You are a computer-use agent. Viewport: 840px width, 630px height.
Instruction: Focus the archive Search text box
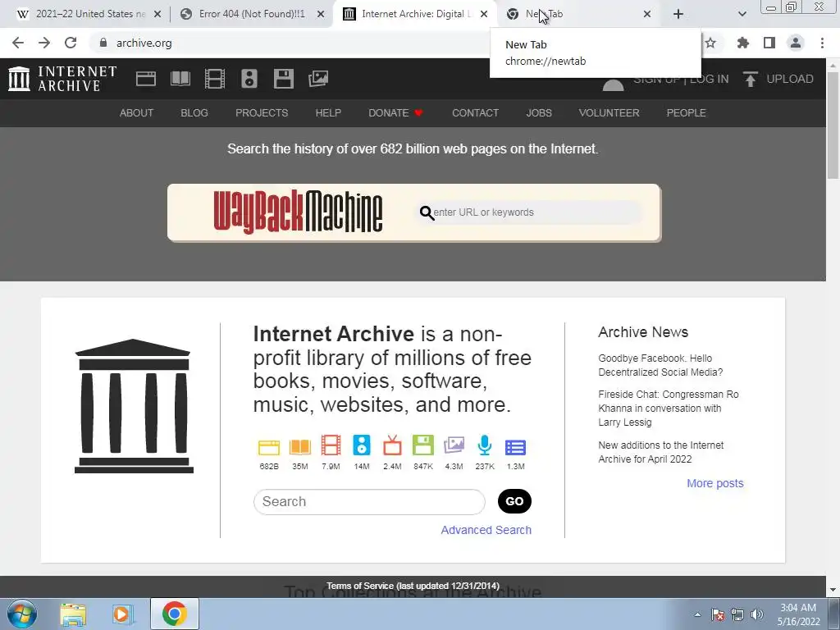369,501
